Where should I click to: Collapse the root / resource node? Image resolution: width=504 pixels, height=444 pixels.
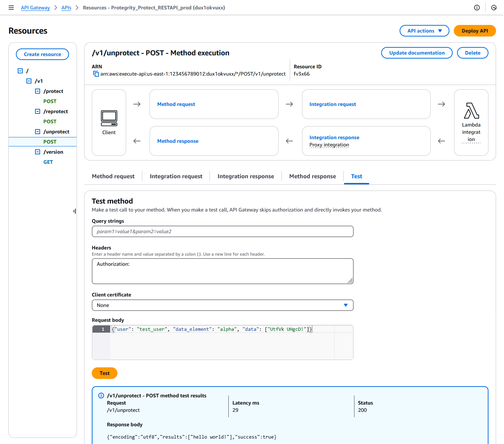(x=20, y=71)
